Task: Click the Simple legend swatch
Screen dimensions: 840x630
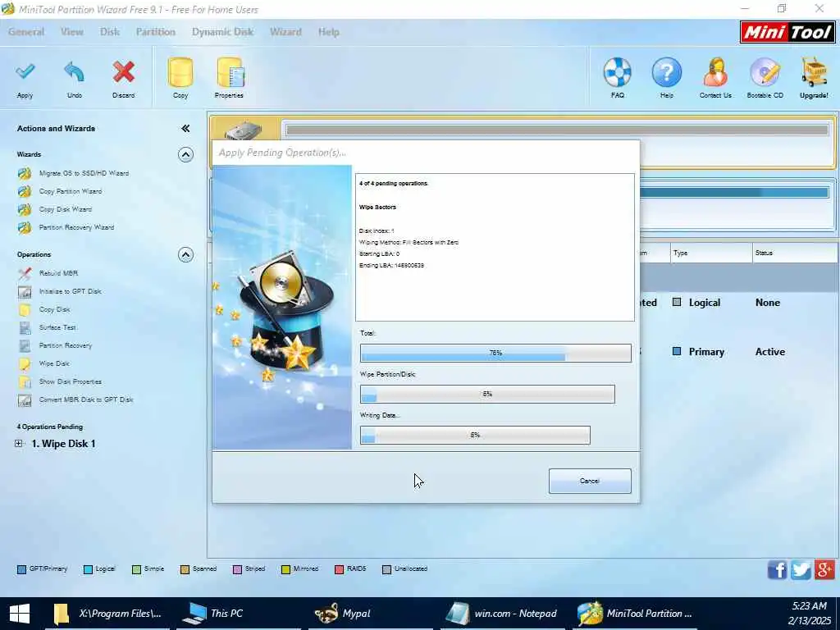Action: pyautogui.click(x=137, y=569)
